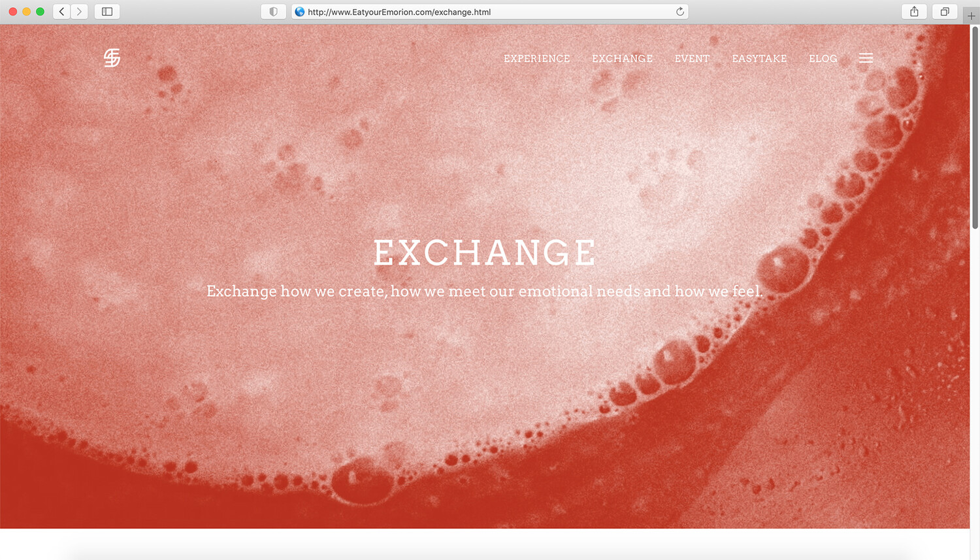Open the Share button in toolbar
The height and width of the screenshot is (560, 980).
click(x=914, y=12)
